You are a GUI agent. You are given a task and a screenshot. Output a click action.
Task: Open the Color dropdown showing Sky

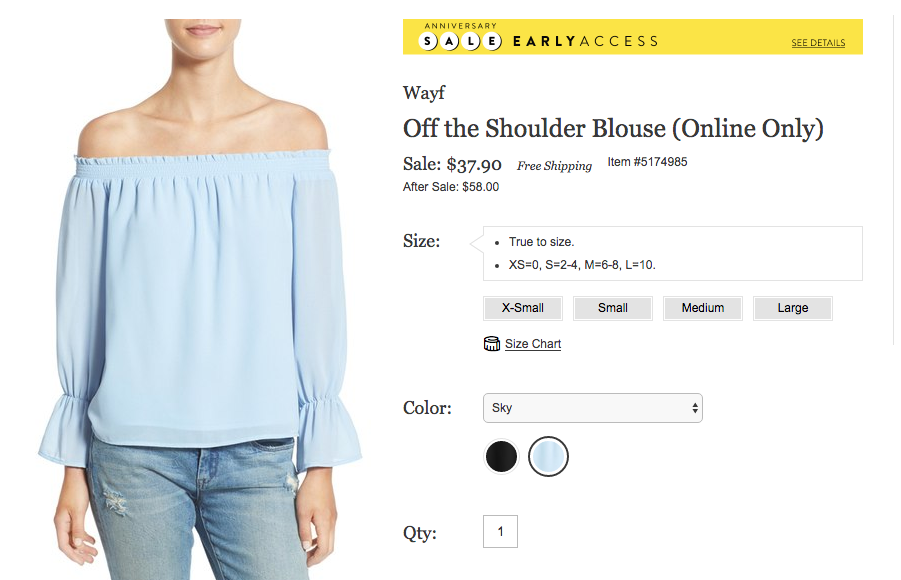click(x=593, y=408)
